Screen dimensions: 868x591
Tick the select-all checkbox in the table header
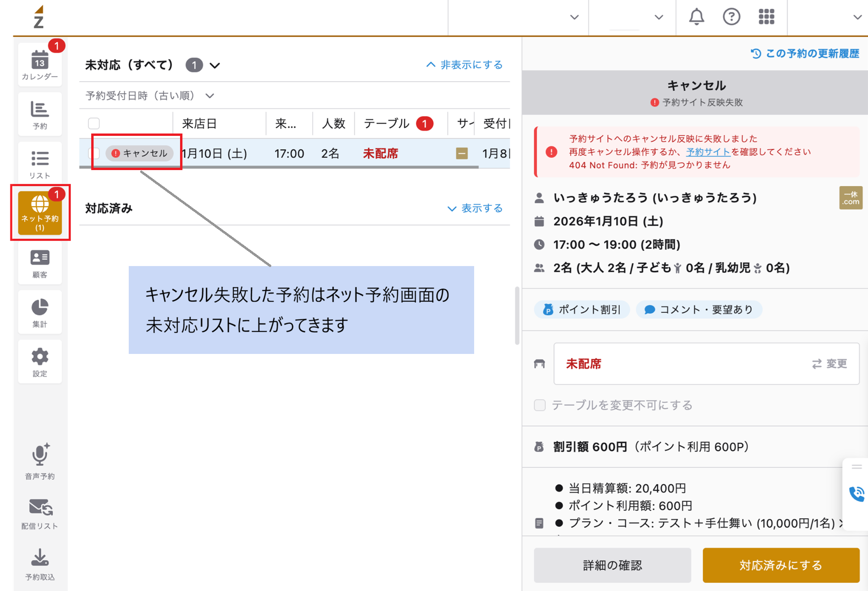[x=94, y=124]
